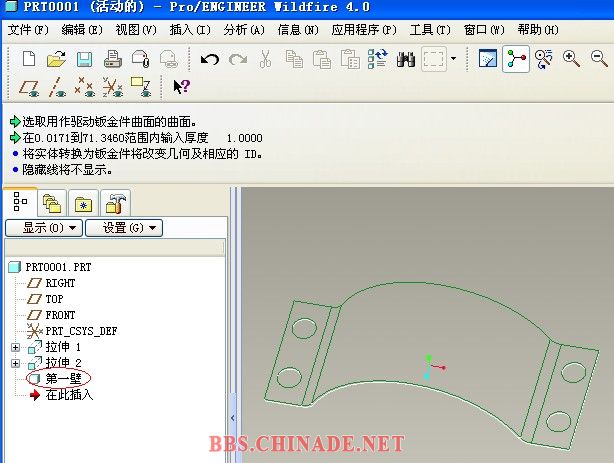Activate context-sensitive help pointer

pyautogui.click(x=181, y=87)
